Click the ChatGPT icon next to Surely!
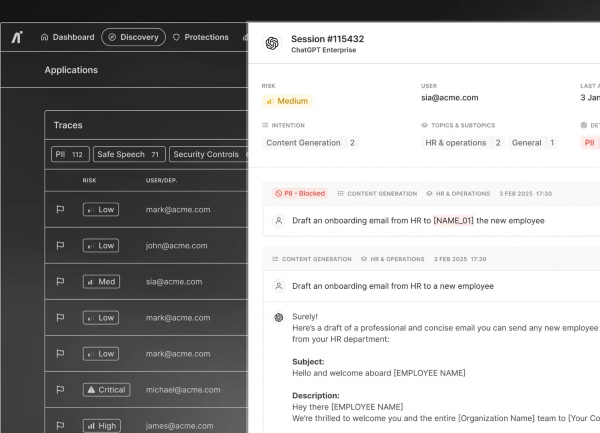This screenshot has height=433, width=600. [x=279, y=317]
